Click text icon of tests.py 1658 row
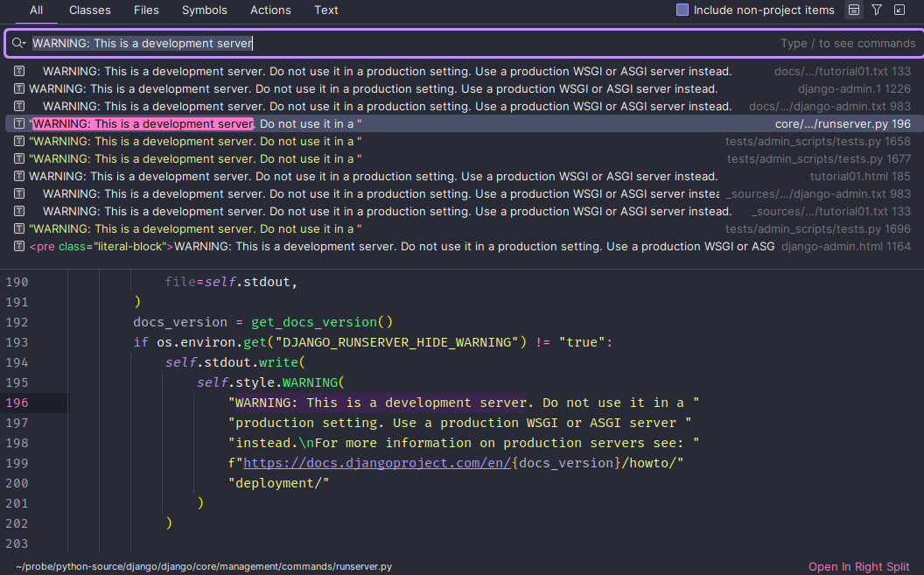 tap(19, 141)
